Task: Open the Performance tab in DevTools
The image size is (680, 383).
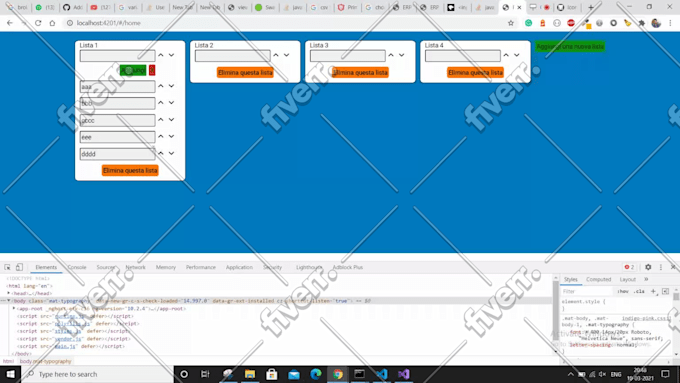Action: tap(200, 267)
